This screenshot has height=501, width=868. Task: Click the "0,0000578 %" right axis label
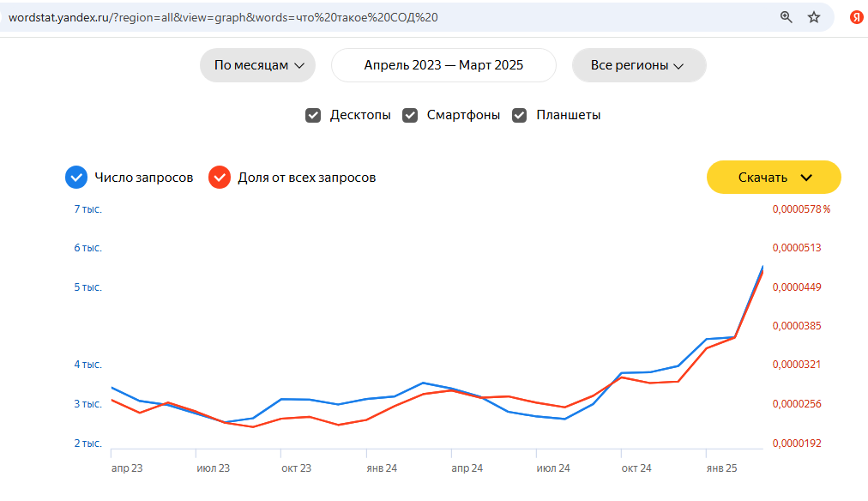click(801, 209)
